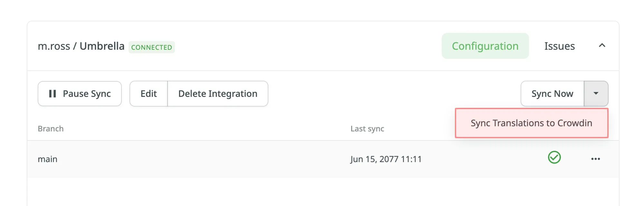Open the three-dot menu on the main branch row
The image size is (644, 206).
click(596, 159)
